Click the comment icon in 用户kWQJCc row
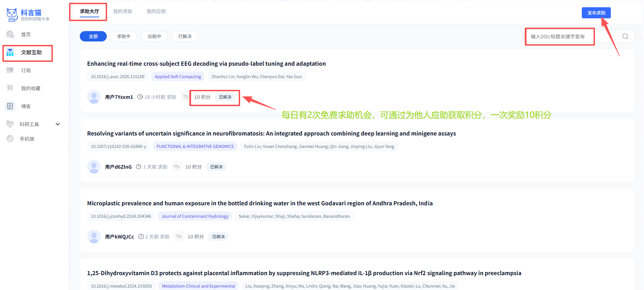The image size is (644, 290). [179, 236]
